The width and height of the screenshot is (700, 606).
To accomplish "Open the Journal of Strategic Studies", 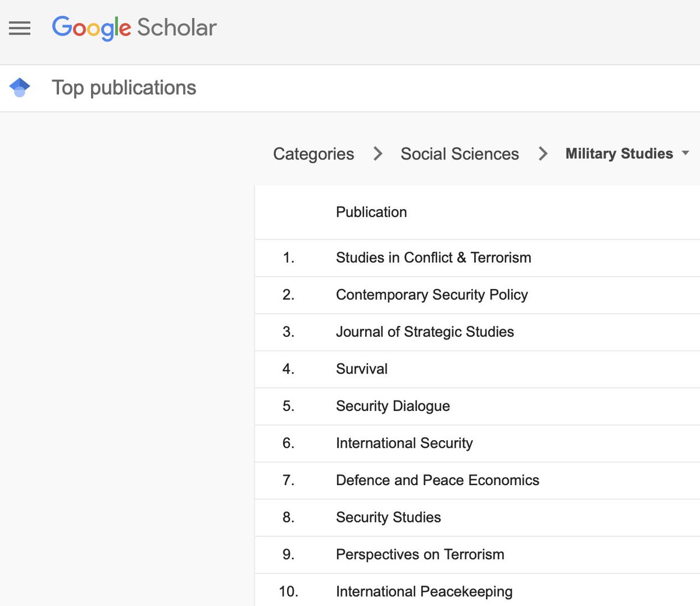I will [425, 332].
